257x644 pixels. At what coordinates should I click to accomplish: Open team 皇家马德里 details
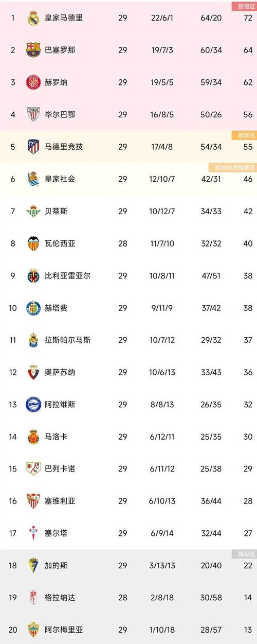[x=64, y=18]
